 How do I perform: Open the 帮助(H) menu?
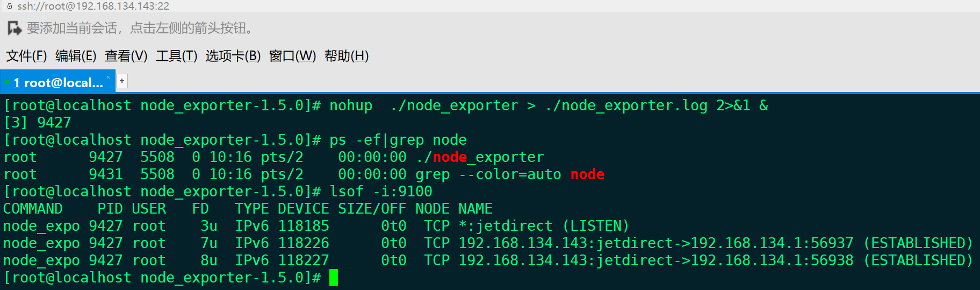(347, 56)
